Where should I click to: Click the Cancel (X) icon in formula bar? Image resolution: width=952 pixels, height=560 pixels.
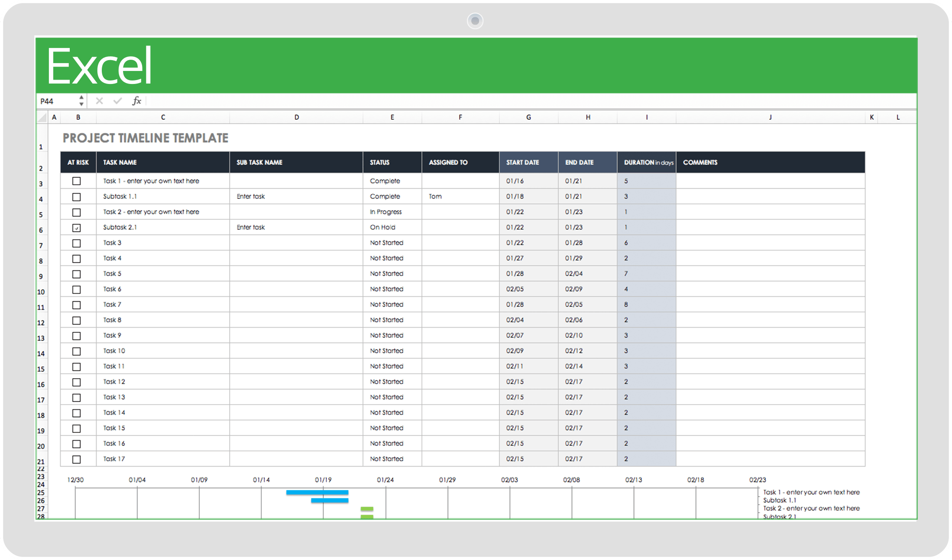(99, 100)
